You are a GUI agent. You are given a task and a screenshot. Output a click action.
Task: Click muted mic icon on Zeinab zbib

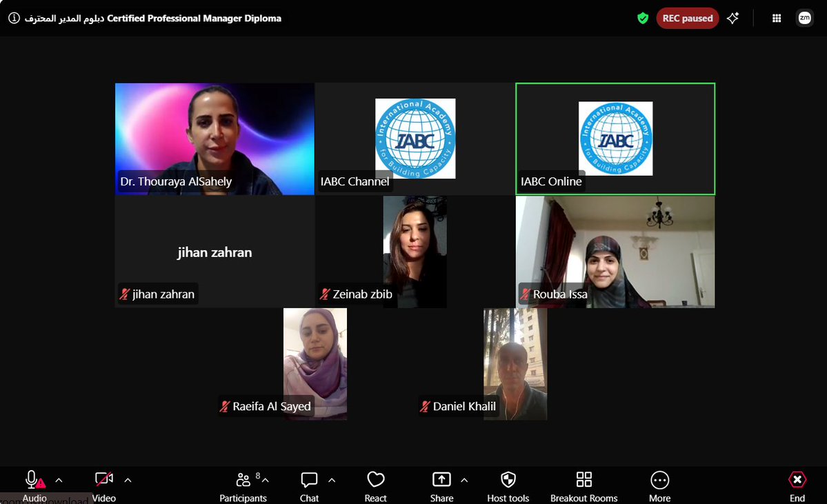pos(325,294)
